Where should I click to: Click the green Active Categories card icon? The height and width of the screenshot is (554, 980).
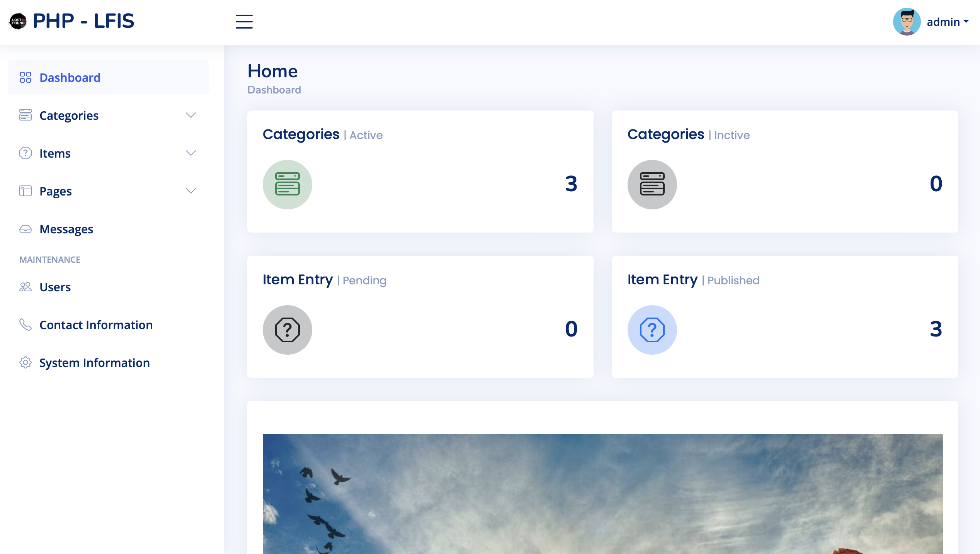(x=288, y=184)
